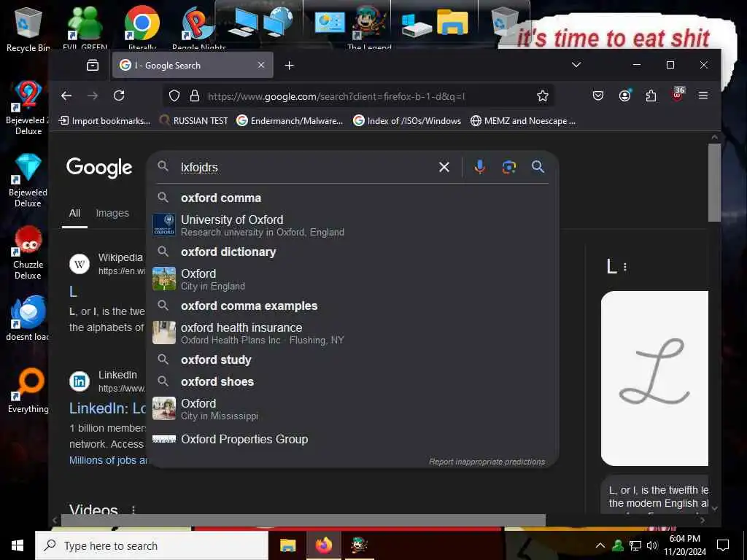Open Recycle Bin desktop icon
Viewport: 747px width, 560px height.
point(28,29)
